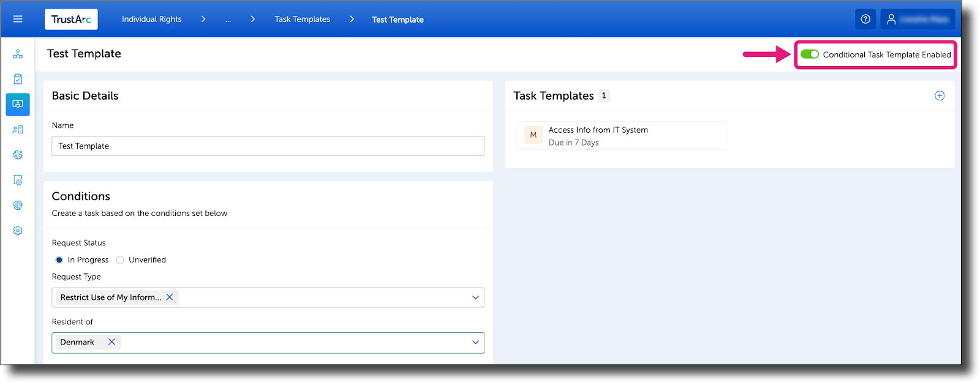Click the device privacy sidebar icon
The height and width of the screenshot is (383, 980).
(x=18, y=180)
